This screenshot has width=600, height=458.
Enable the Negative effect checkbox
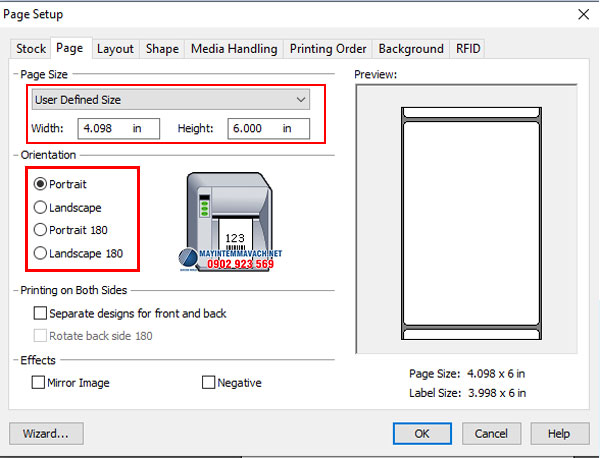(209, 382)
